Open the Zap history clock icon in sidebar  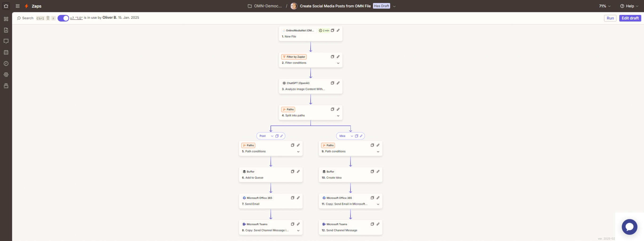(x=6, y=64)
